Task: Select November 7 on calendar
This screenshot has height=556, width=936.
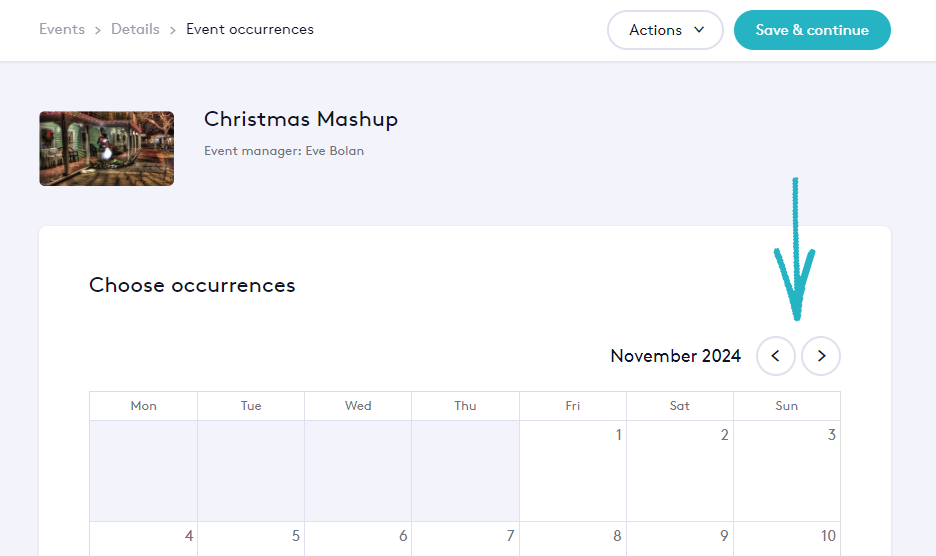Action: tap(465, 538)
